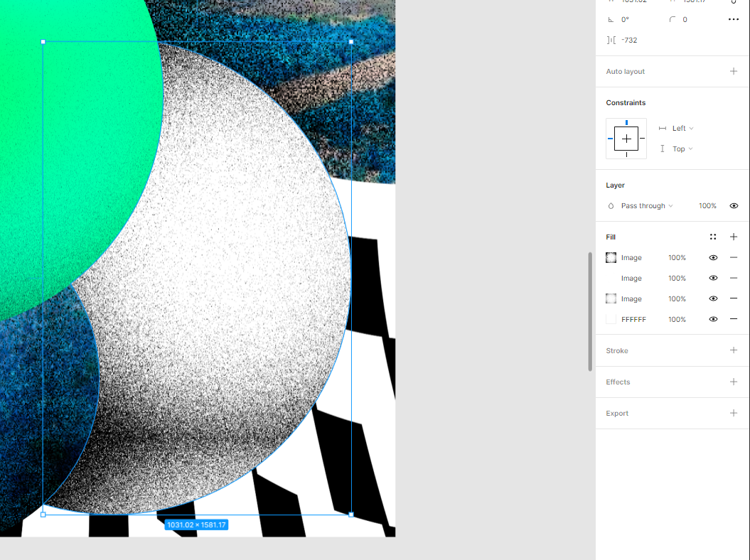Open the three-dots more options menu

[x=733, y=20]
